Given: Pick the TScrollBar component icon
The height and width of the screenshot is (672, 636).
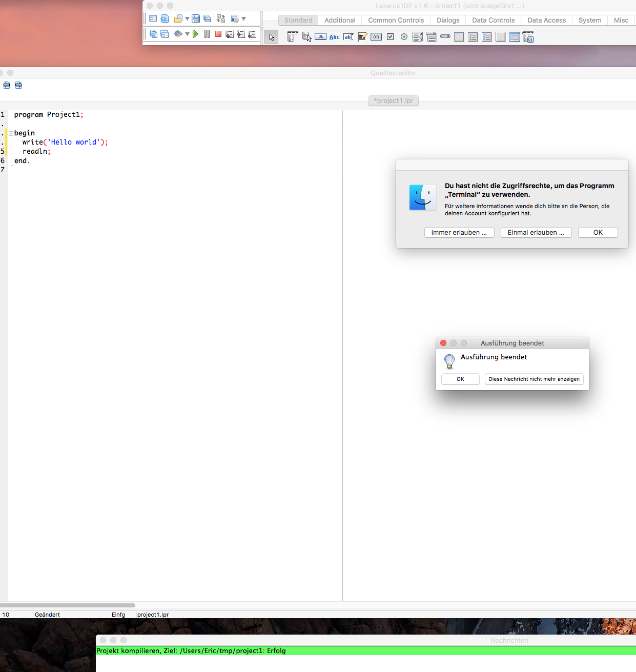Looking at the screenshot, I should (445, 37).
